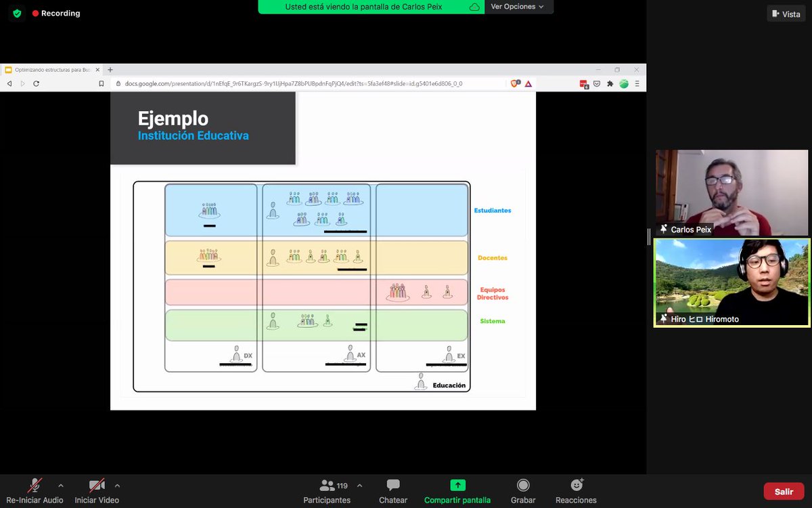Click the pin icon on Carlos Peix name
The height and width of the screenshot is (508, 812).
(664, 230)
